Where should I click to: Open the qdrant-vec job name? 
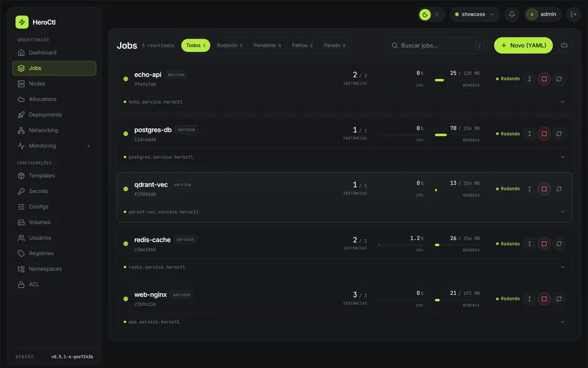pyautogui.click(x=151, y=185)
